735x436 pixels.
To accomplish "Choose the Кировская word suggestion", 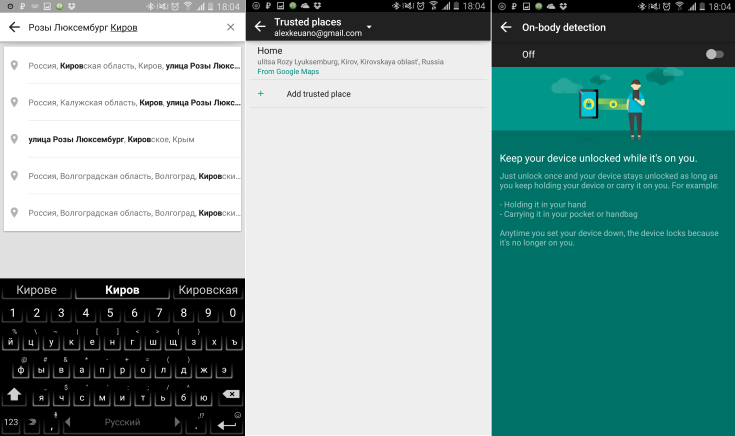I will click(x=208, y=290).
